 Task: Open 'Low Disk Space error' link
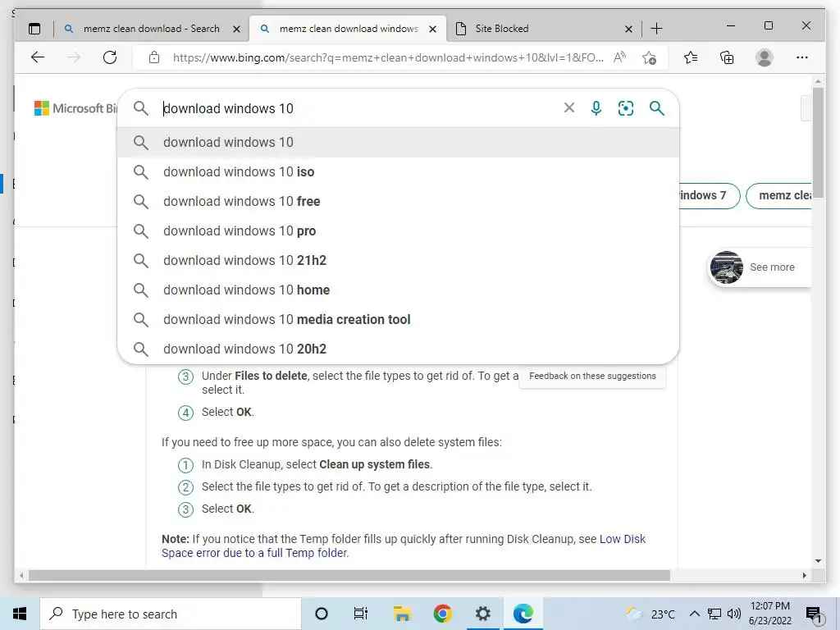pos(404,546)
